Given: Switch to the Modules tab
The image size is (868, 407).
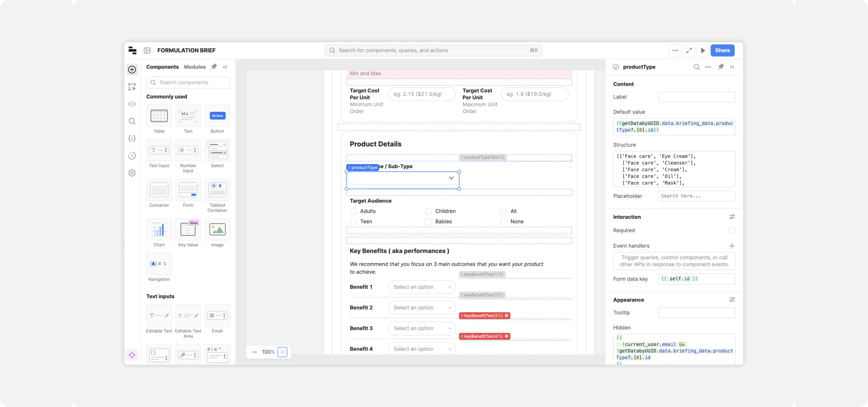Looking at the screenshot, I should click(194, 67).
